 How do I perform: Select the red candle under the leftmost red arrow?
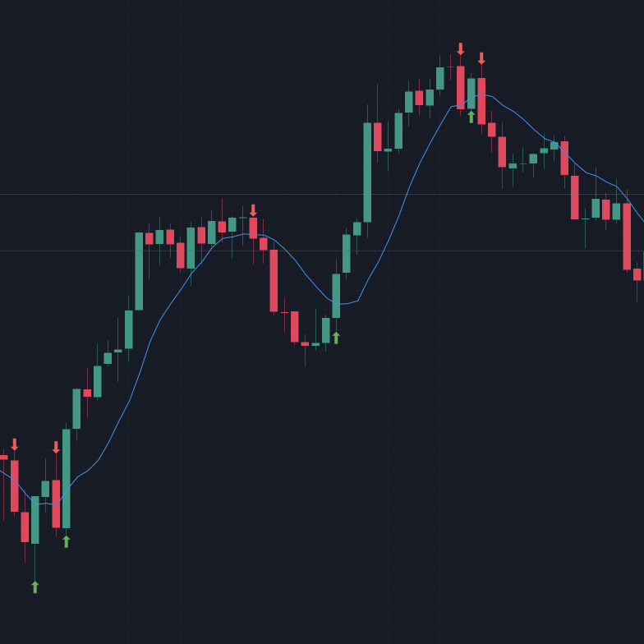[15, 485]
